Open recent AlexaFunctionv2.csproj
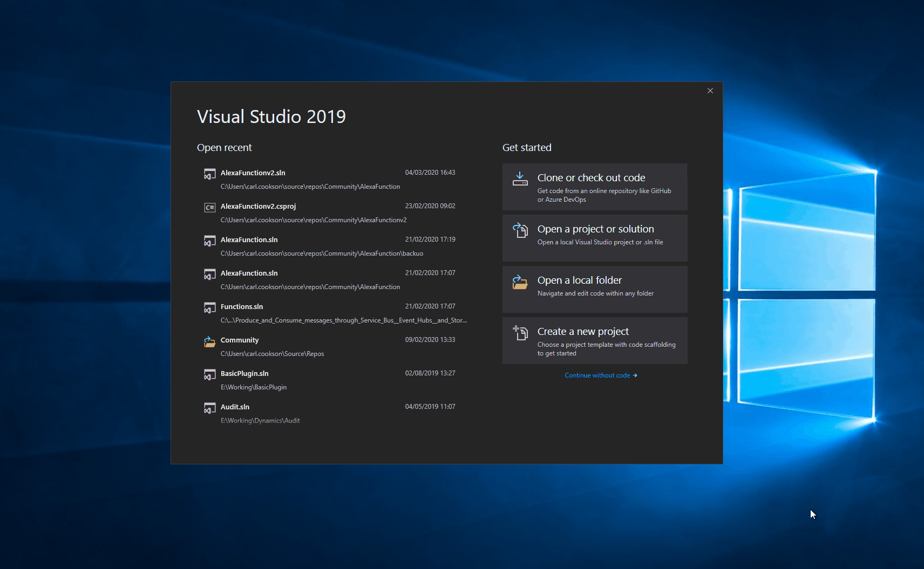This screenshot has width=924, height=569. click(333, 213)
